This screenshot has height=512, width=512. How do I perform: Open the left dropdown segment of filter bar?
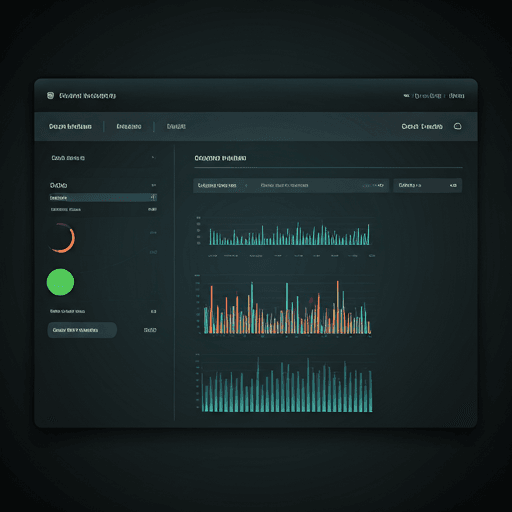tap(222, 185)
